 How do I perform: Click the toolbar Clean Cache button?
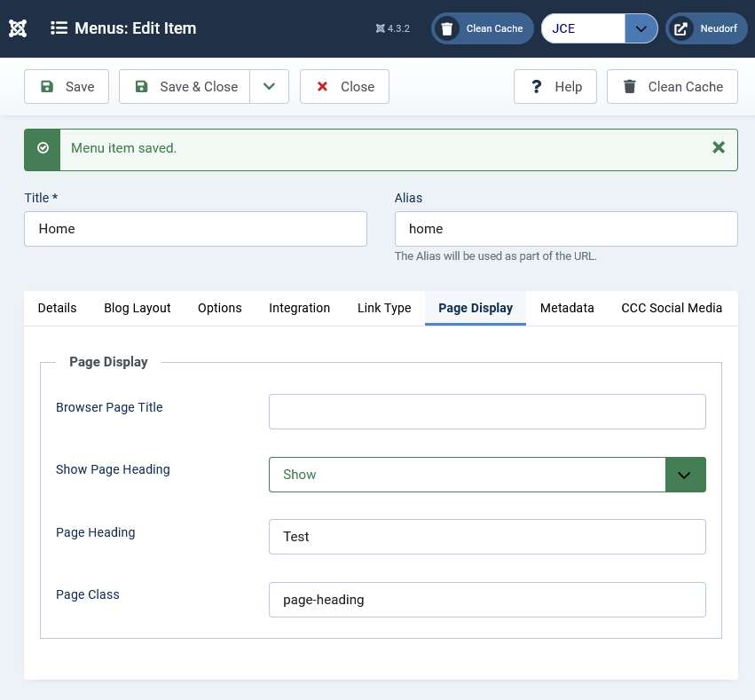click(x=672, y=87)
